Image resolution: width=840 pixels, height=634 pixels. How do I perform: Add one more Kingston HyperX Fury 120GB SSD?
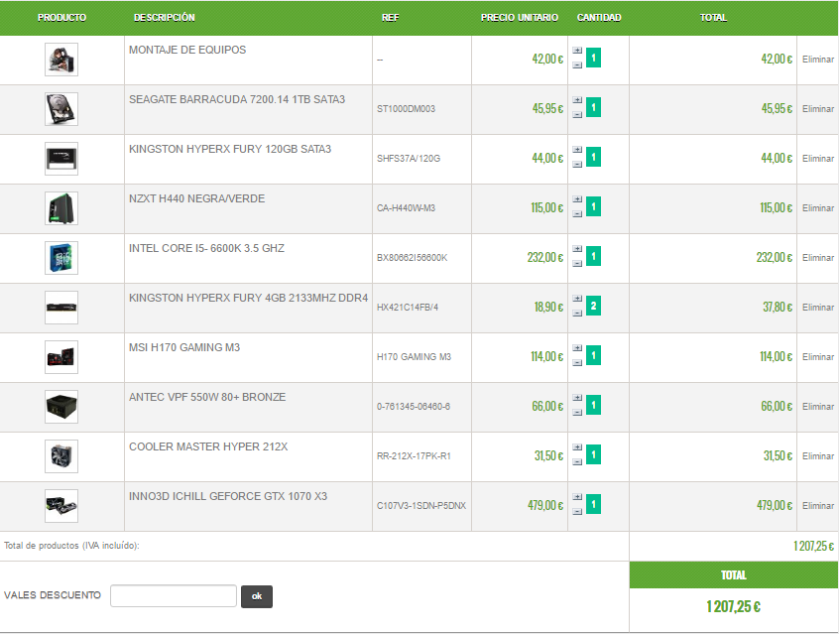[x=577, y=150]
